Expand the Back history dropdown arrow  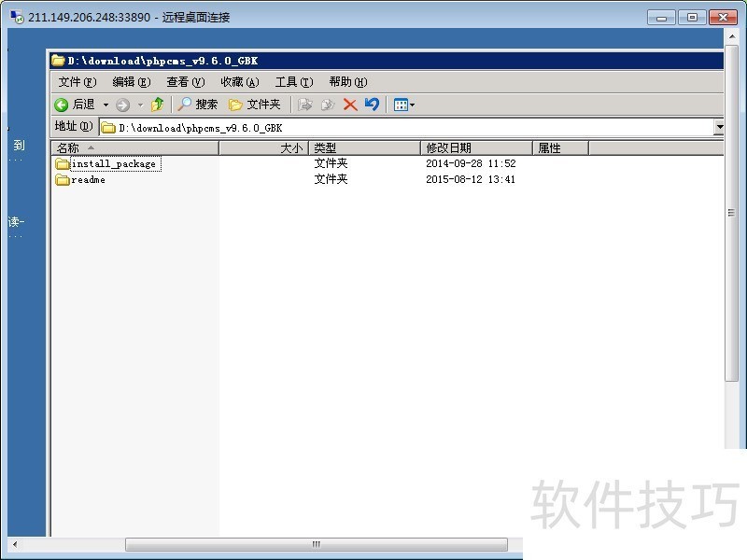pyautogui.click(x=106, y=105)
